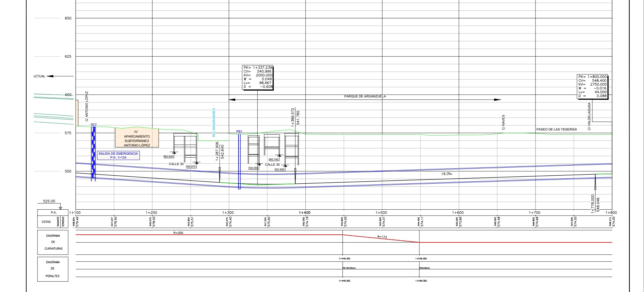
Task: Click the blue PB1 shaft label
Action: pos(239,131)
